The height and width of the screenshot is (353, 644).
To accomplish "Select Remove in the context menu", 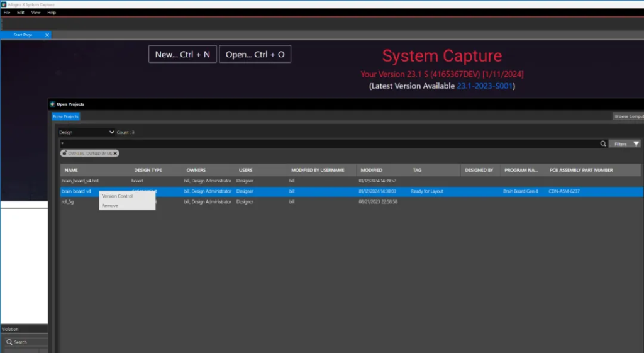I will tap(110, 206).
